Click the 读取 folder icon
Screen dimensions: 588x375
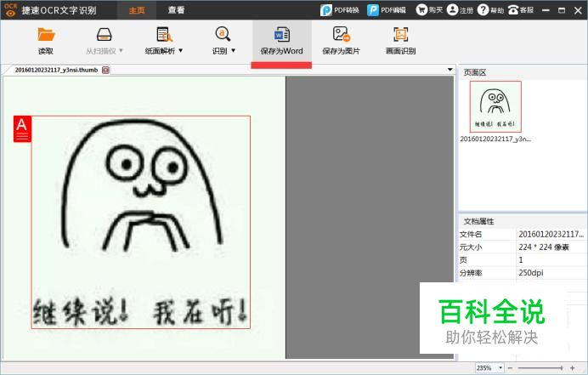pos(46,35)
